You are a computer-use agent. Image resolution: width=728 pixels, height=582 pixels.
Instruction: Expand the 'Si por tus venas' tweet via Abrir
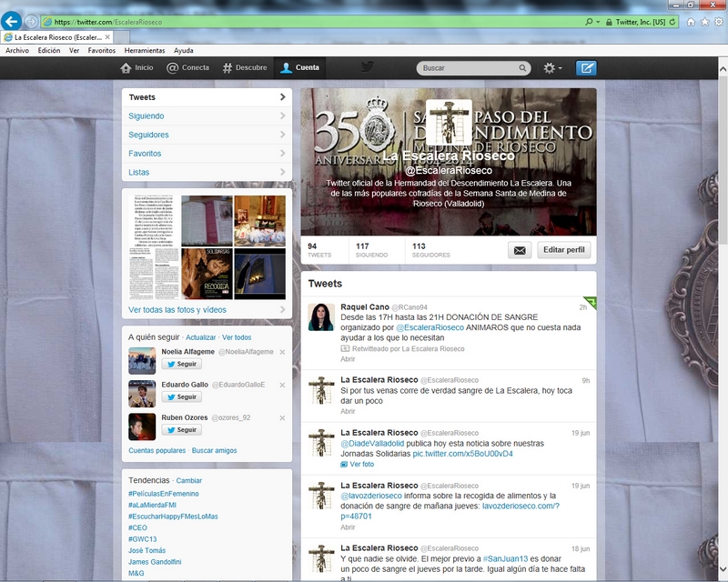tap(348, 411)
